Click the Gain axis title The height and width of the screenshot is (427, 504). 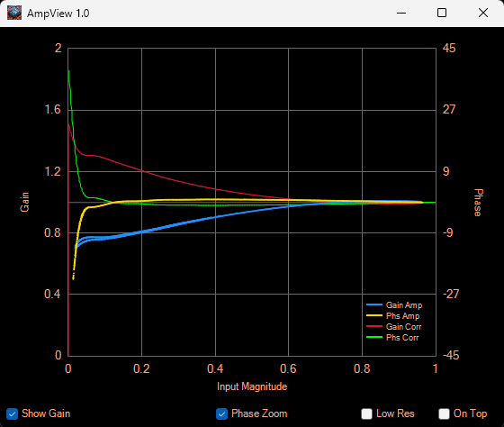coord(25,202)
